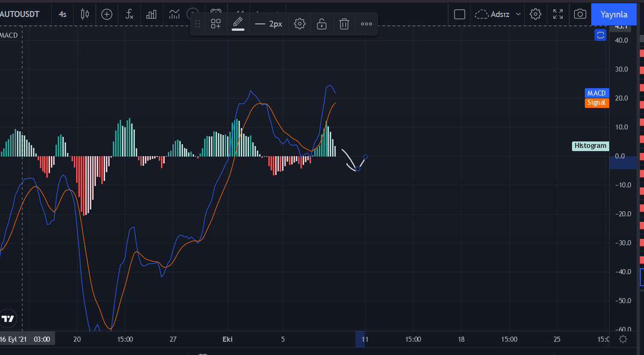Open the indicators fx menu

[x=129, y=15]
